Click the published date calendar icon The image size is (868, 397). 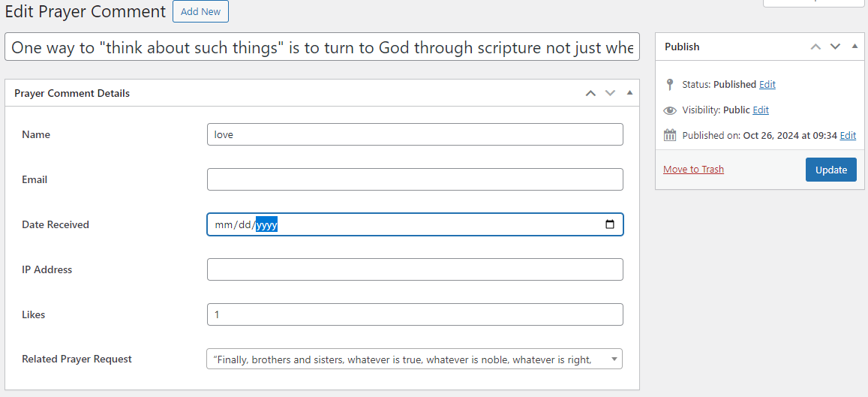coord(670,136)
